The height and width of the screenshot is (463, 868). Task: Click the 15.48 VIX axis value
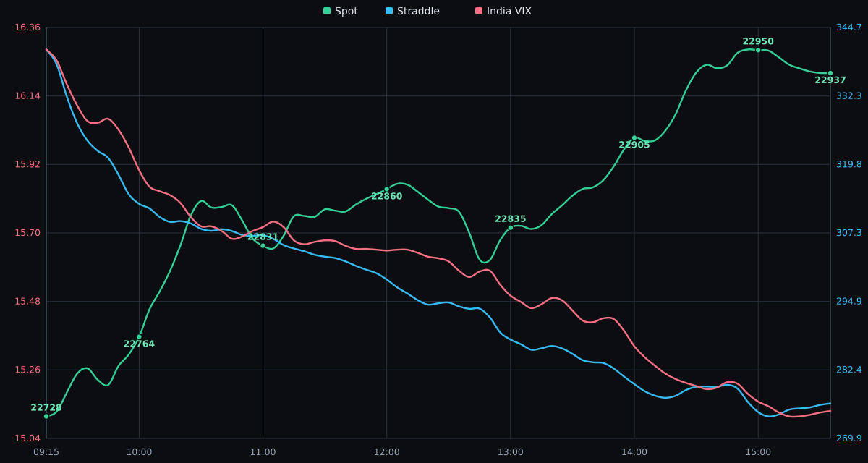pyautogui.click(x=27, y=301)
